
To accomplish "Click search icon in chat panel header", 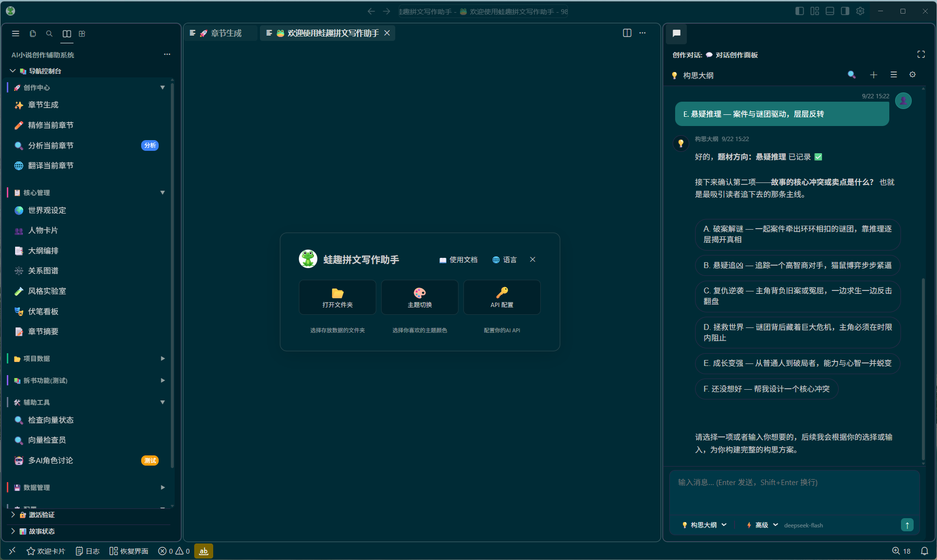I will coord(852,75).
